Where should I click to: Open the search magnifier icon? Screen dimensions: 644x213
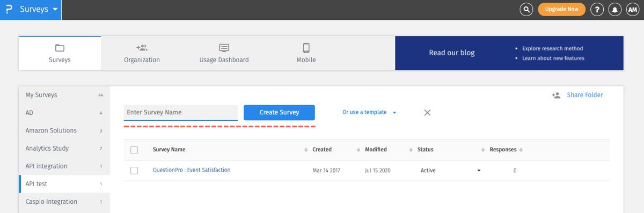click(527, 9)
